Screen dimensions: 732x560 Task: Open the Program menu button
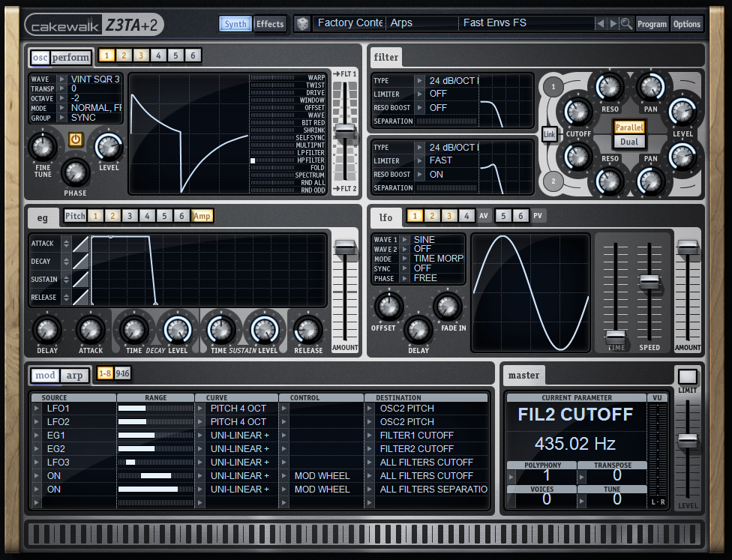click(652, 24)
